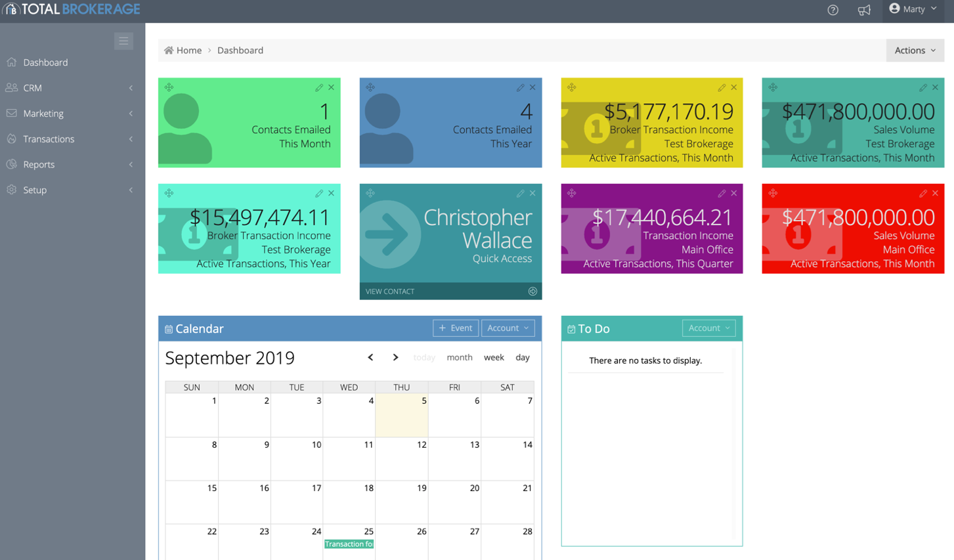Screen dimensions: 954x560
Task: Click the Calendar panel title icon
Action: 169,330
